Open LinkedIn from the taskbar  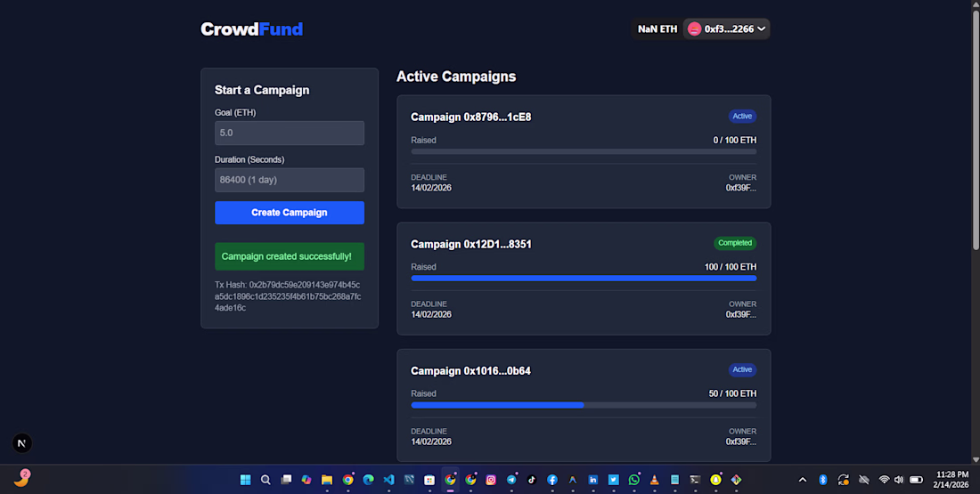pyautogui.click(x=593, y=480)
